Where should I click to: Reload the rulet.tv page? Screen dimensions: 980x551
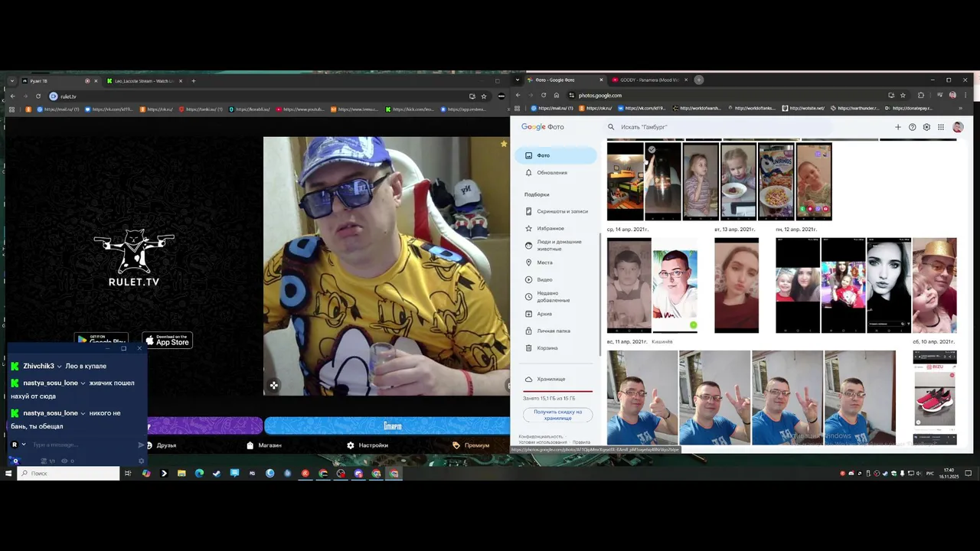[38, 96]
